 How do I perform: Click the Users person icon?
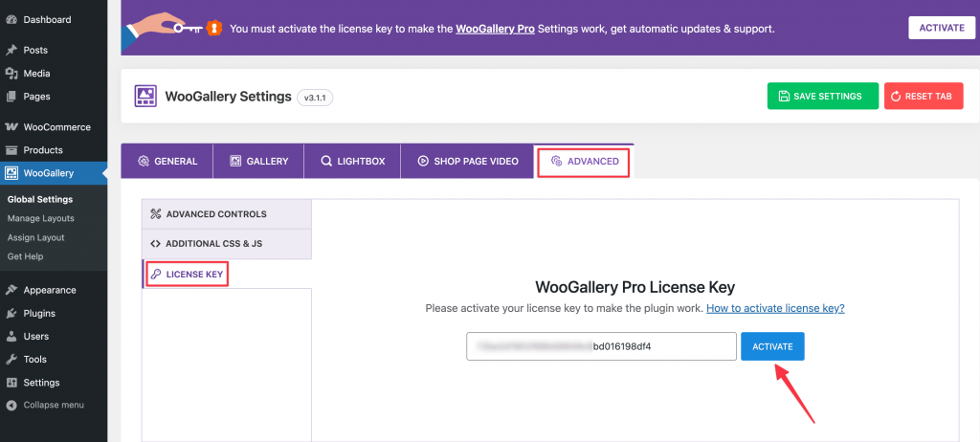(11, 337)
